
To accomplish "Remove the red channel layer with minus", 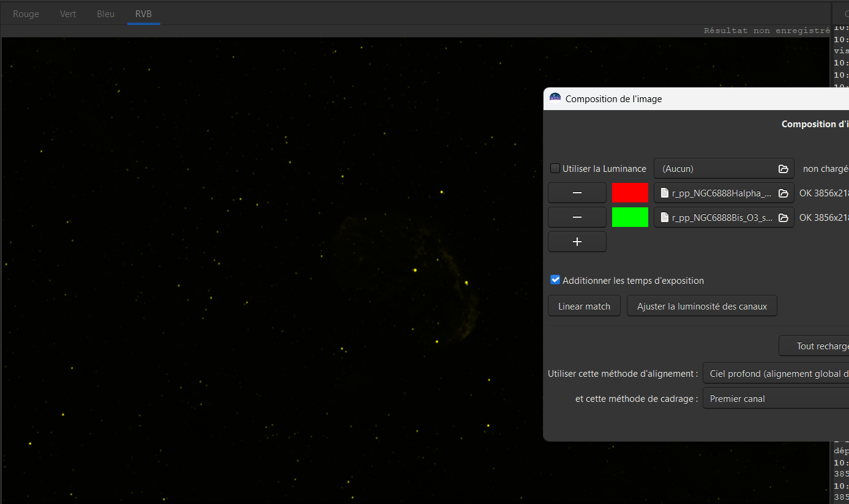I will (577, 193).
